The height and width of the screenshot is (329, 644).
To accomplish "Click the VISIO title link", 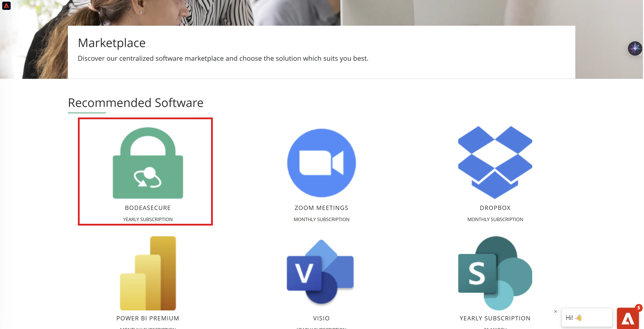I will coord(322,318).
